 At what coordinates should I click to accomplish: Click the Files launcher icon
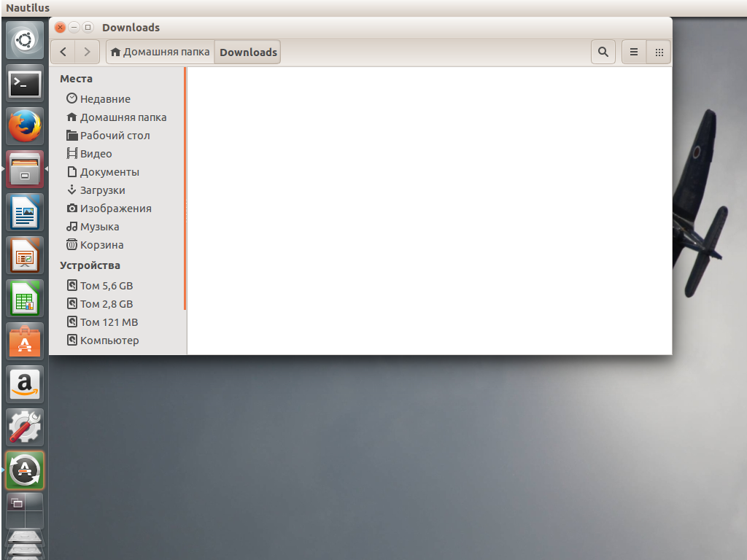tap(25, 169)
